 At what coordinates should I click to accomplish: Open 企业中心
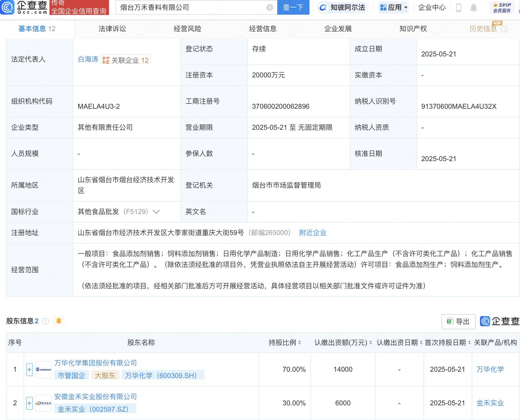[x=432, y=7]
